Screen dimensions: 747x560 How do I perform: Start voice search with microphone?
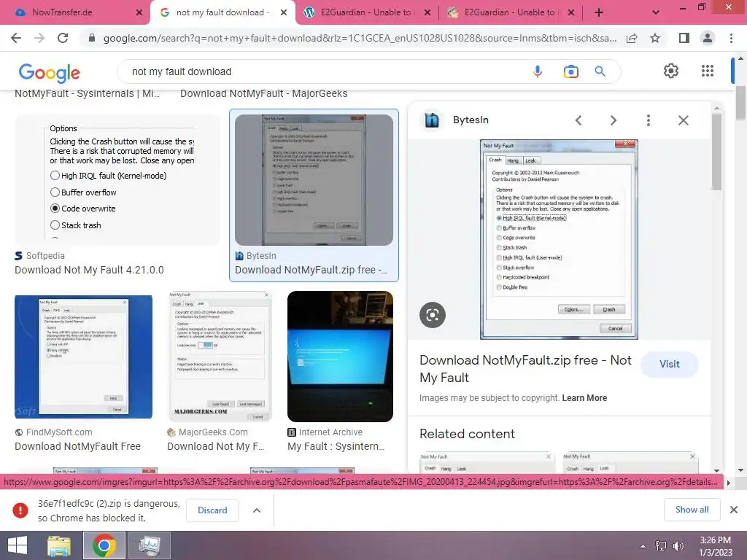538,71
